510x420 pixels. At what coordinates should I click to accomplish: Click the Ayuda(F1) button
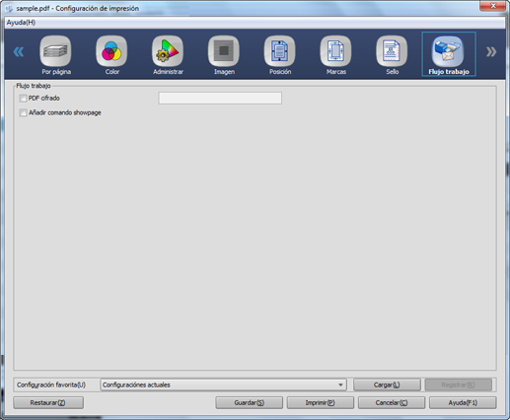pyautogui.click(x=463, y=402)
